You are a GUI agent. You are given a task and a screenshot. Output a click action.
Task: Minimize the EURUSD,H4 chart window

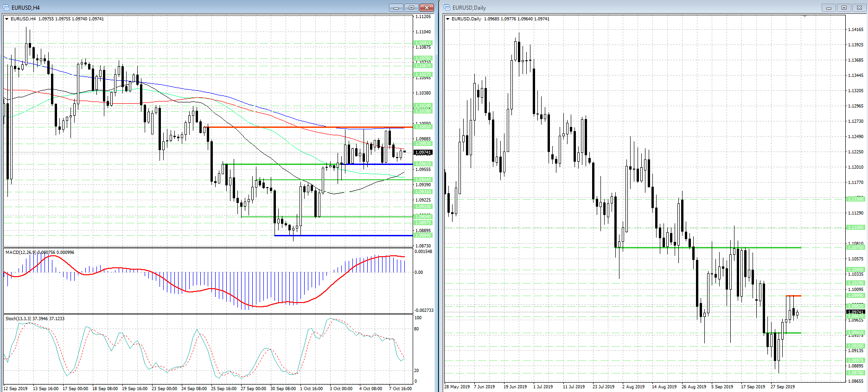click(396, 7)
